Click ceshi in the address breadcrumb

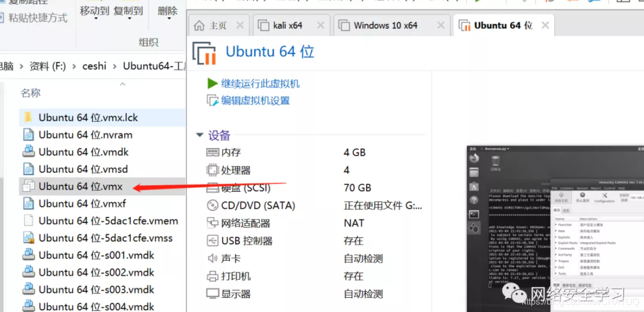[x=94, y=66]
